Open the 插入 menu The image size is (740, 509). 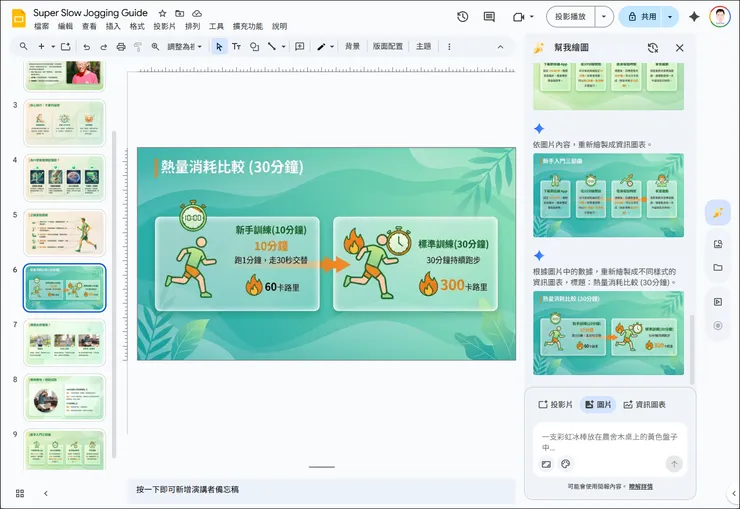113,26
